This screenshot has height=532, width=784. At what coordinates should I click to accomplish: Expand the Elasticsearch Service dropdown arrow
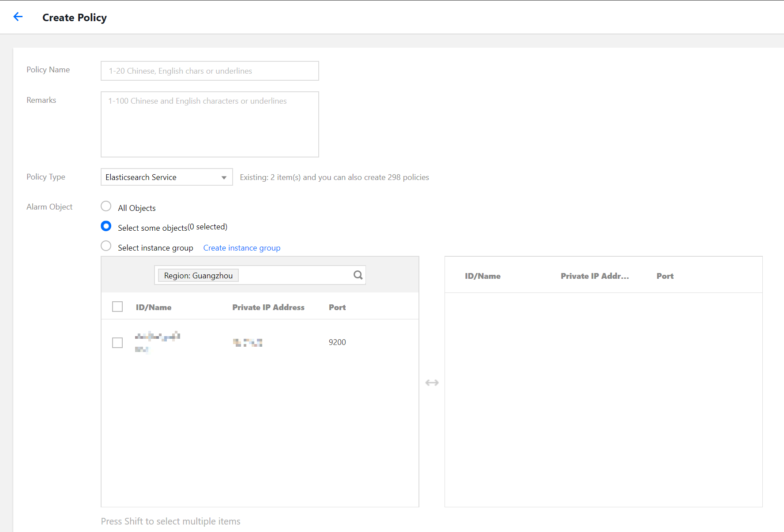224,177
